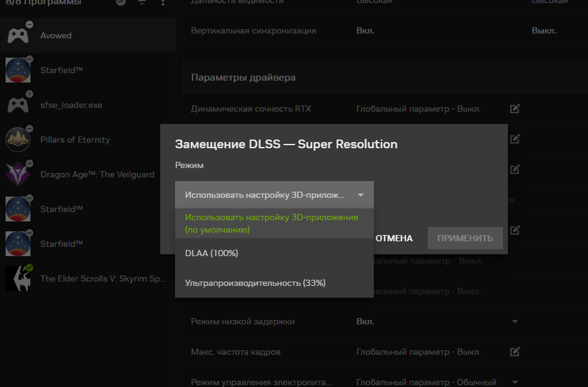Click the edit icon for Динамическая сочность RTX
The image size is (588, 387).
click(x=515, y=109)
